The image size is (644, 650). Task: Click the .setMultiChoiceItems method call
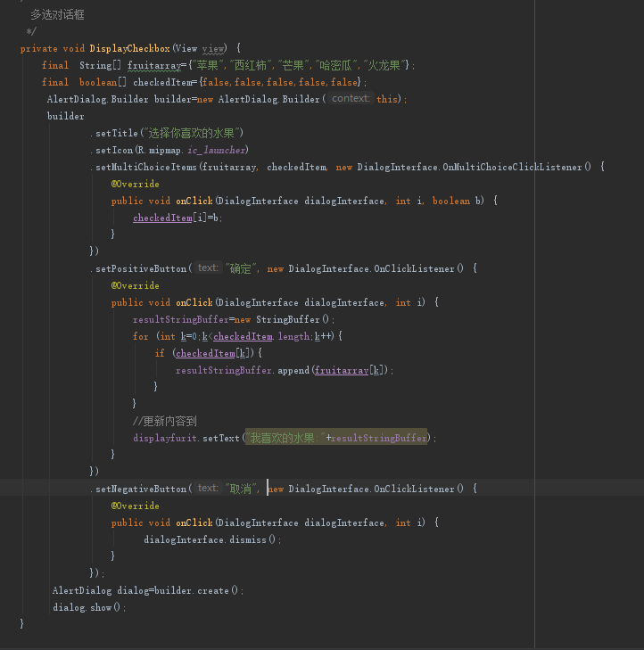coord(144,167)
